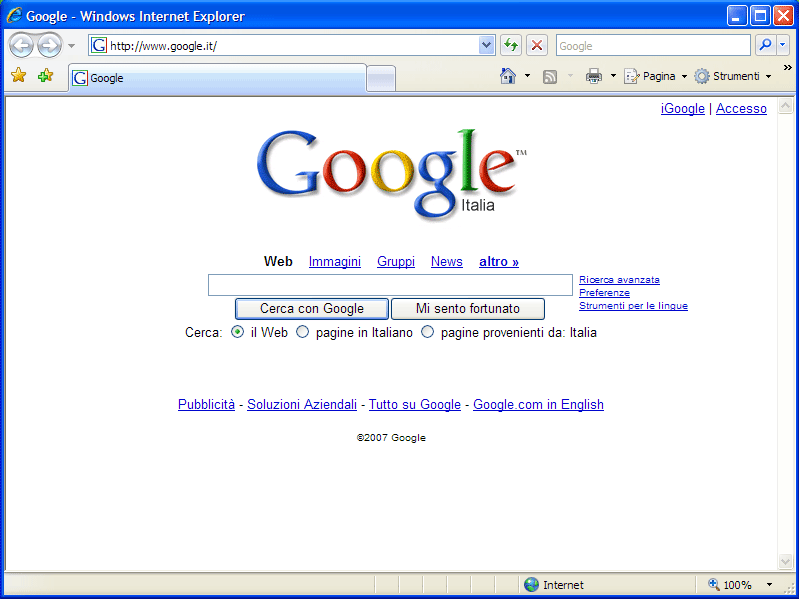Click the scrollbar up arrow

(x=785, y=106)
